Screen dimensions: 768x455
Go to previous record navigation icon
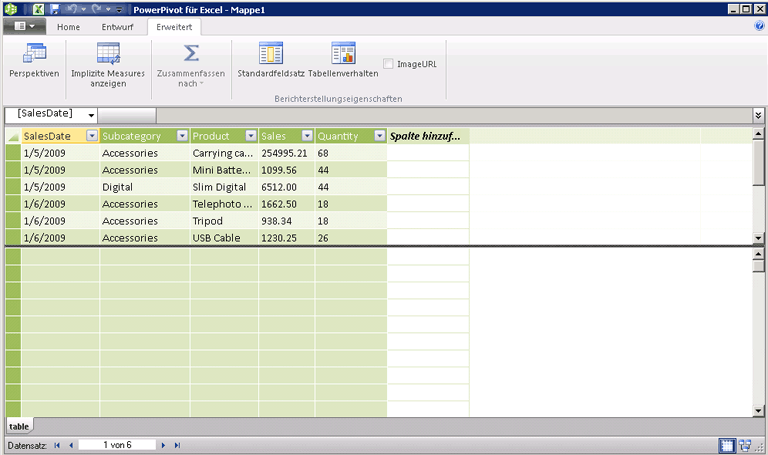click(72, 445)
